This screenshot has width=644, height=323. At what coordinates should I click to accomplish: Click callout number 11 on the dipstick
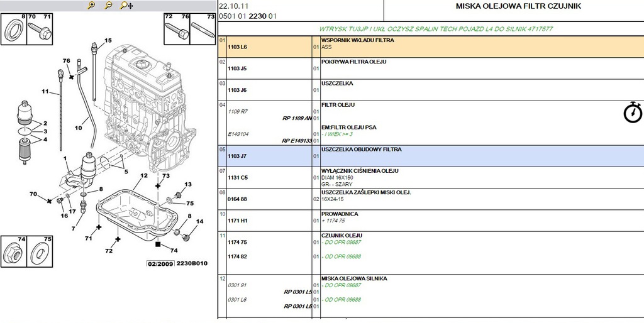45,92
